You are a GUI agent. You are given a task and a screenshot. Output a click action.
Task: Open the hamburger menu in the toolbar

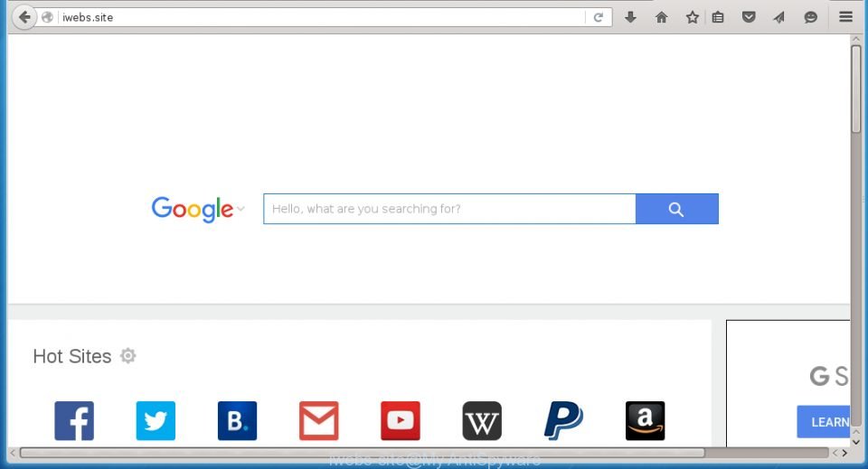pos(845,17)
